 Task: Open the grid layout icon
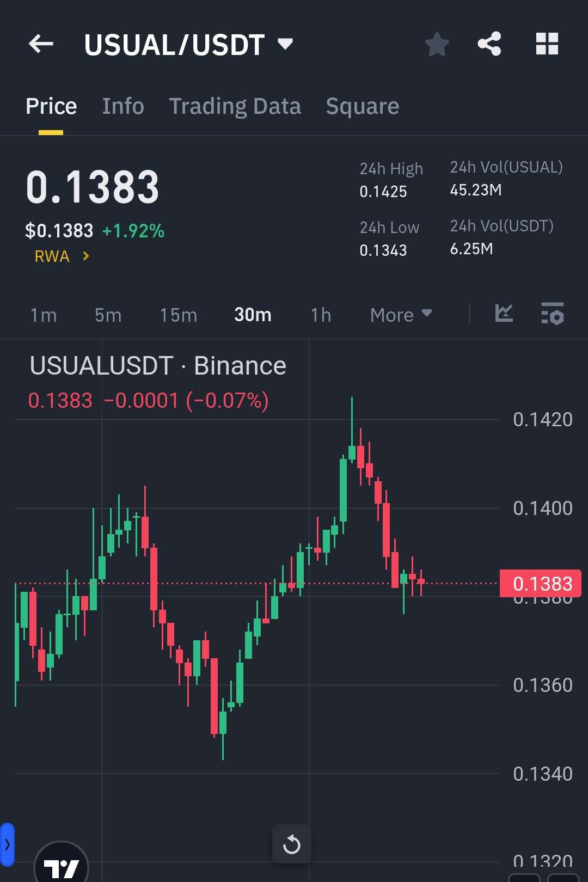click(x=547, y=44)
